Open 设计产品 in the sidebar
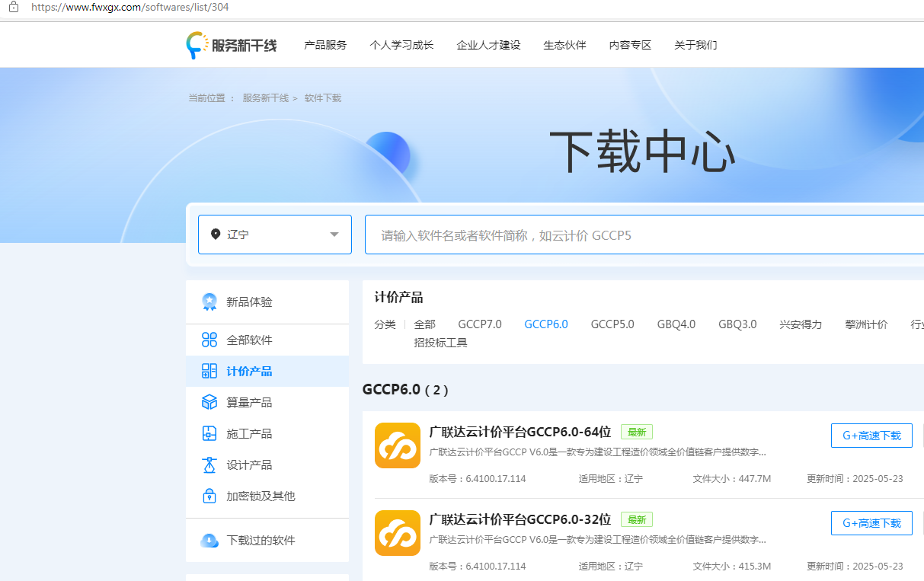 (267, 464)
